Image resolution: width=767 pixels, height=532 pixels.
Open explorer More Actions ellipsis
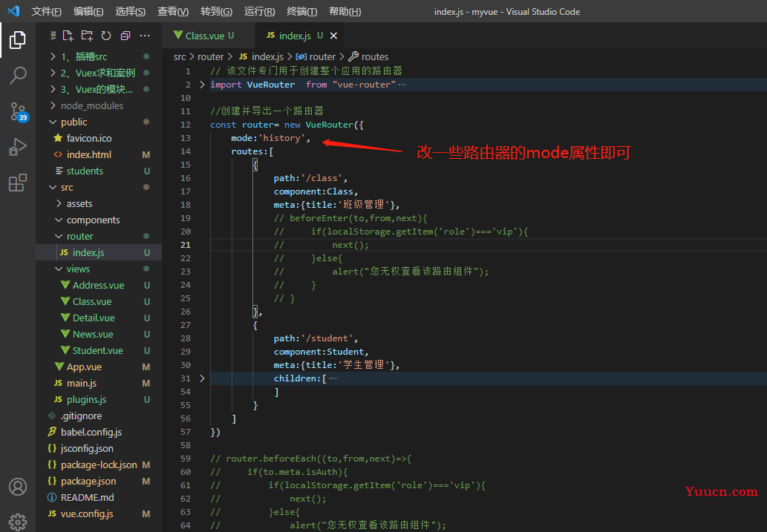point(145,36)
